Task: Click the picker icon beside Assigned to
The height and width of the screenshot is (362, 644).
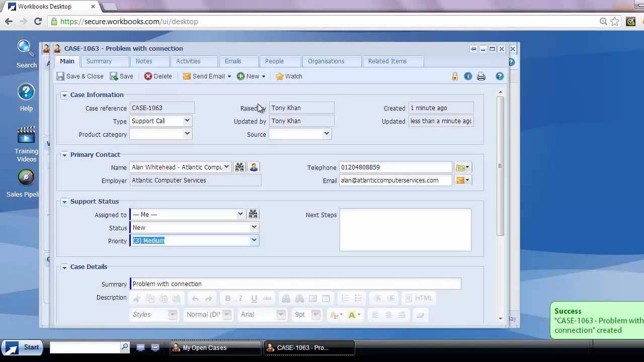Action: (253, 214)
